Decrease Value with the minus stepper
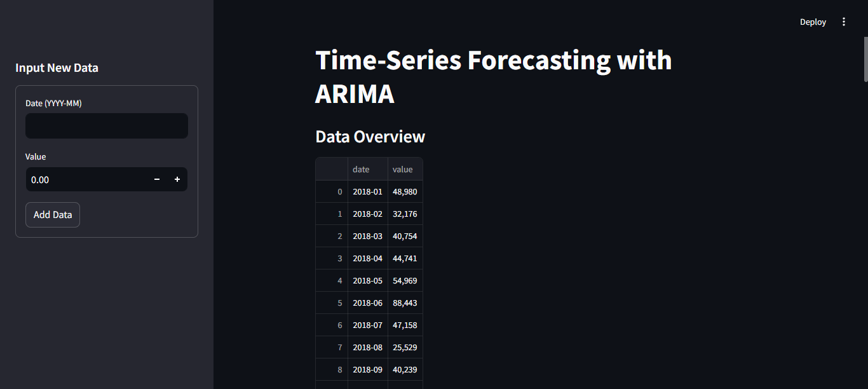The image size is (868, 389). [x=157, y=180]
